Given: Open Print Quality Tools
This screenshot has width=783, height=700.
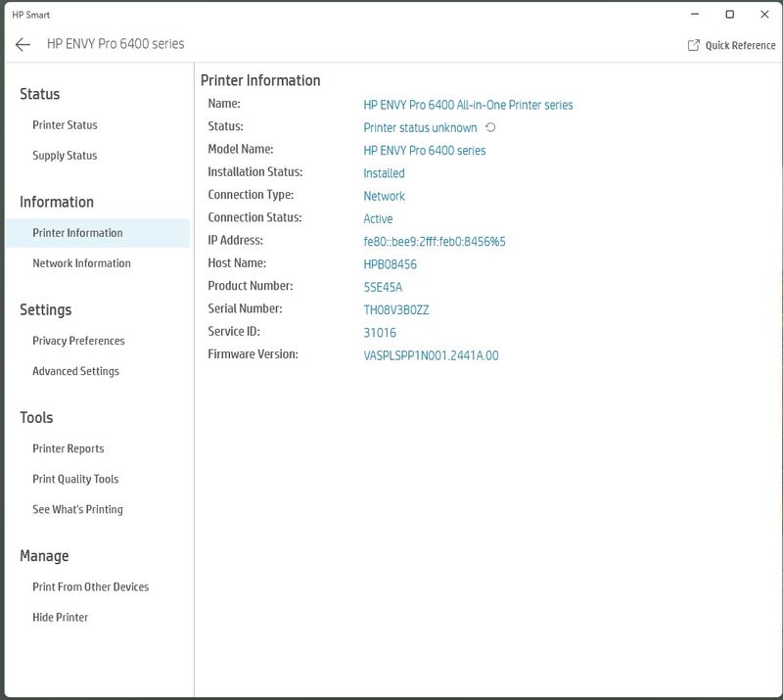Looking at the screenshot, I should pos(75,479).
